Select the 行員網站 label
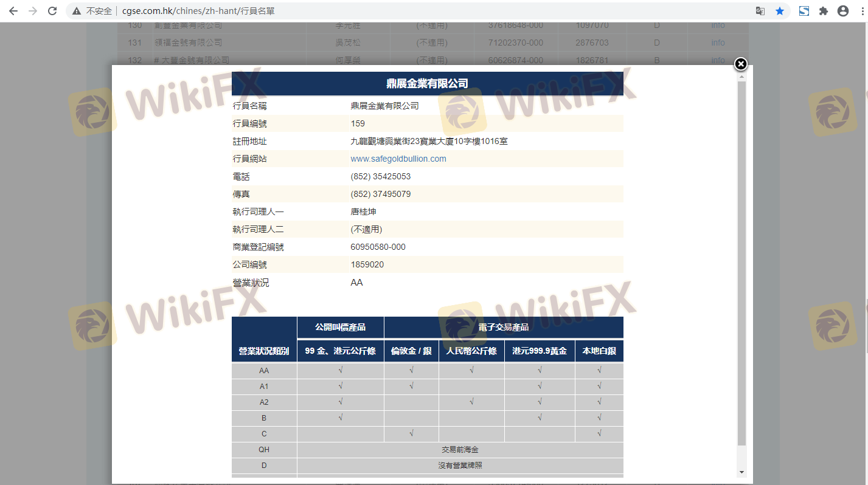Image resolution: width=868 pixels, height=485 pixels. tap(250, 159)
